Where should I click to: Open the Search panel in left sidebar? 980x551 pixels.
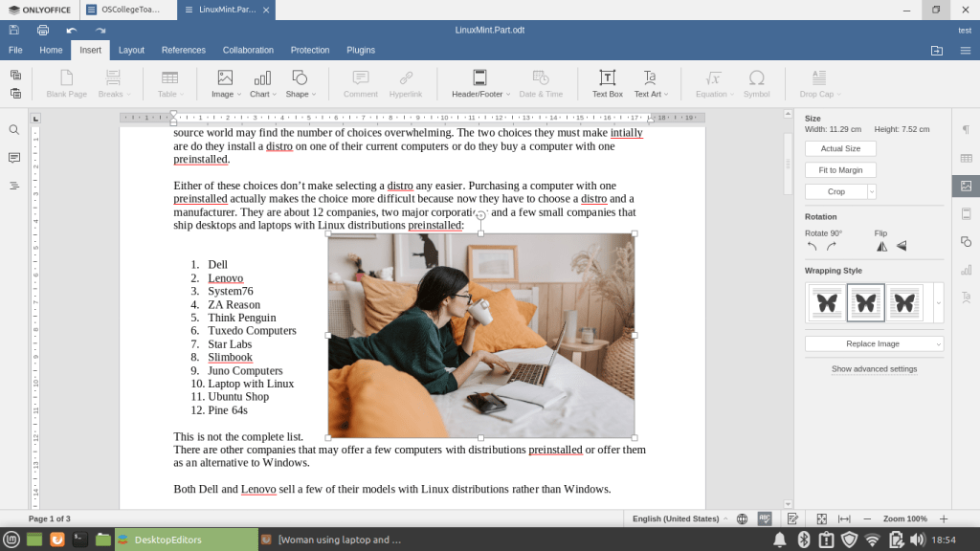coord(14,130)
